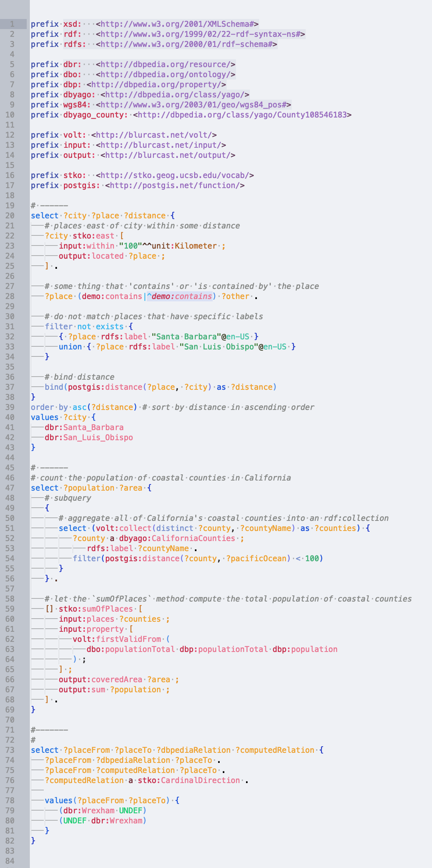Click line number 20 in gutter
Image resolution: width=432 pixels, height=868 pixels.
[x=10, y=216]
